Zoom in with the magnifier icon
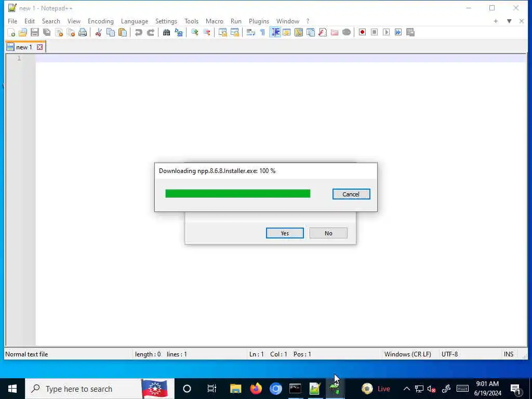The height and width of the screenshot is (399, 532). click(x=194, y=32)
